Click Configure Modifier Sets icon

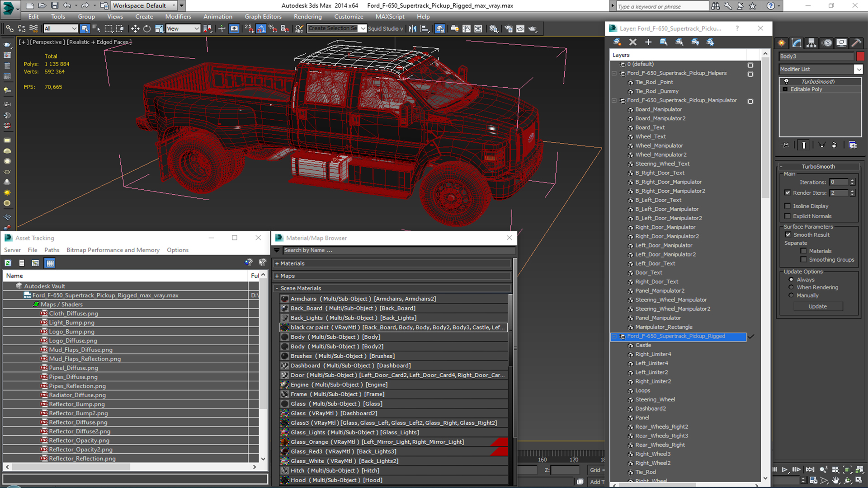click(x=853, y=145)
